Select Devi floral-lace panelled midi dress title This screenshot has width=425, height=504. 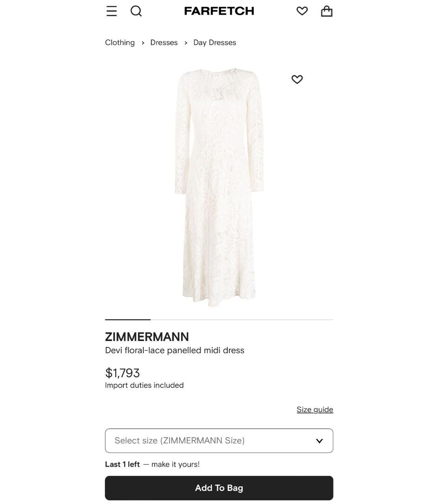coord(175,350)
